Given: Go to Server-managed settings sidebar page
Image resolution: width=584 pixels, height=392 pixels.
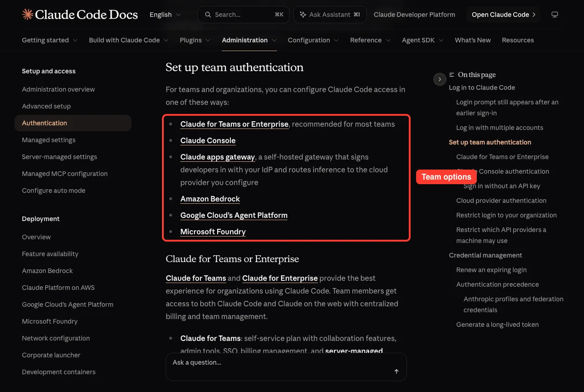Looking at the screenshot, I should point(59,157).
